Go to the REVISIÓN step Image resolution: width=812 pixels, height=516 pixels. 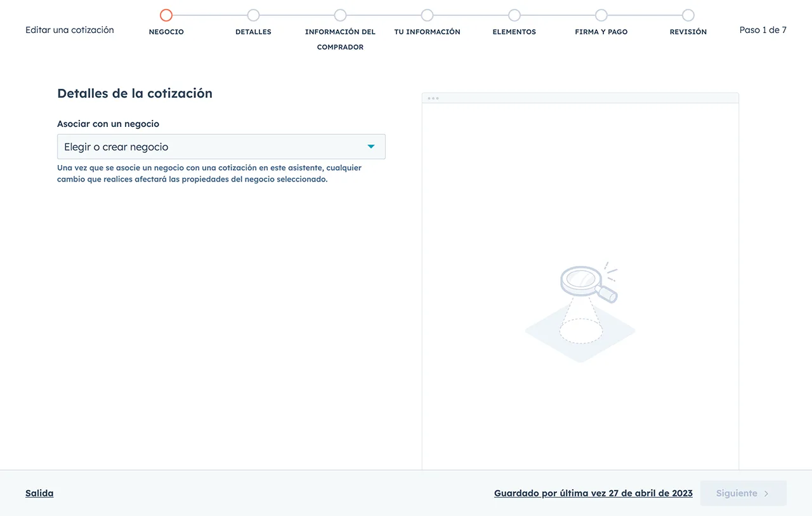[688, 15]
